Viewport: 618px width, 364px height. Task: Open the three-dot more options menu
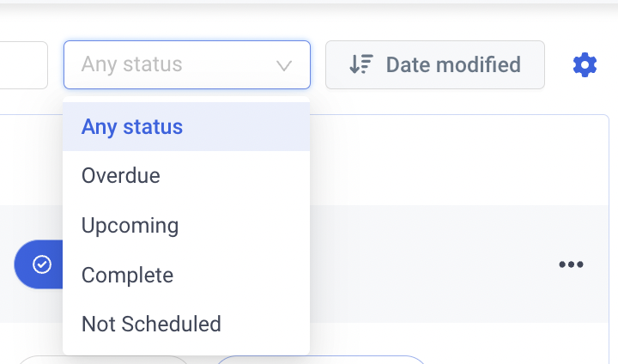[x=571, y=264]
